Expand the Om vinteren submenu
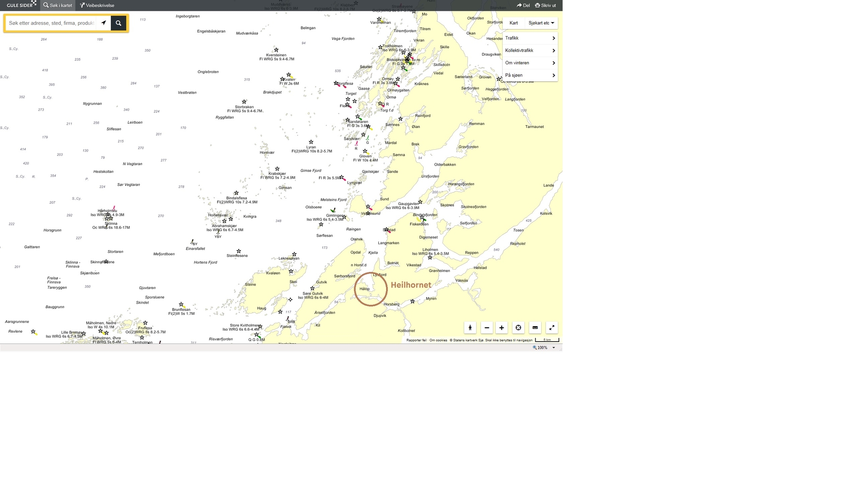Screen dimensions: 868x489 tap(530, 63)
